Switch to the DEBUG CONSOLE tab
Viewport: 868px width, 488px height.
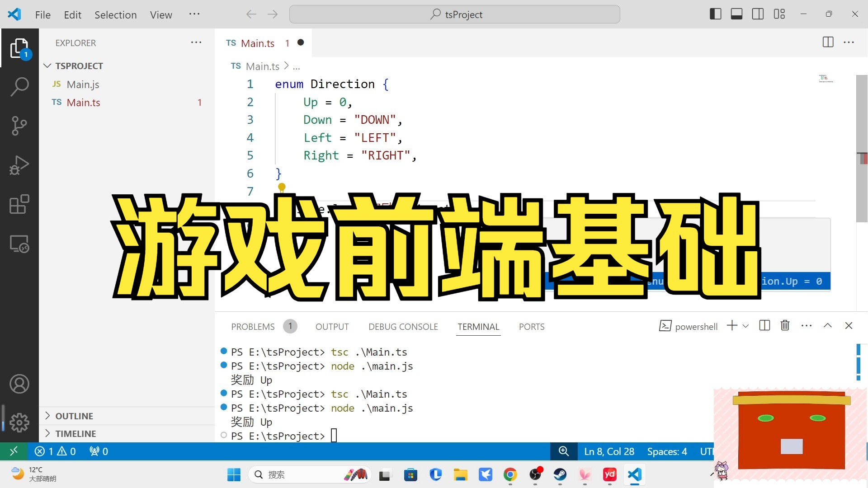(x=403, y=326)
